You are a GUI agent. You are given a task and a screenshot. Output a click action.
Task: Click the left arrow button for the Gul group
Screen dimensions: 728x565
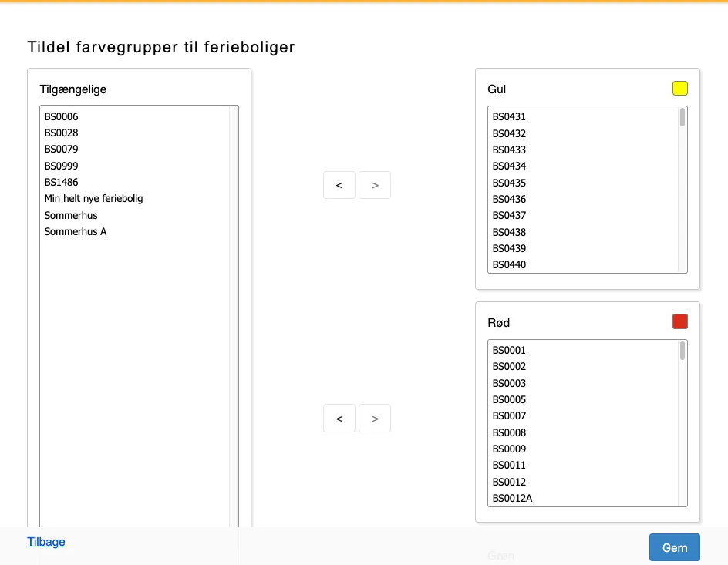click(339, 185)
